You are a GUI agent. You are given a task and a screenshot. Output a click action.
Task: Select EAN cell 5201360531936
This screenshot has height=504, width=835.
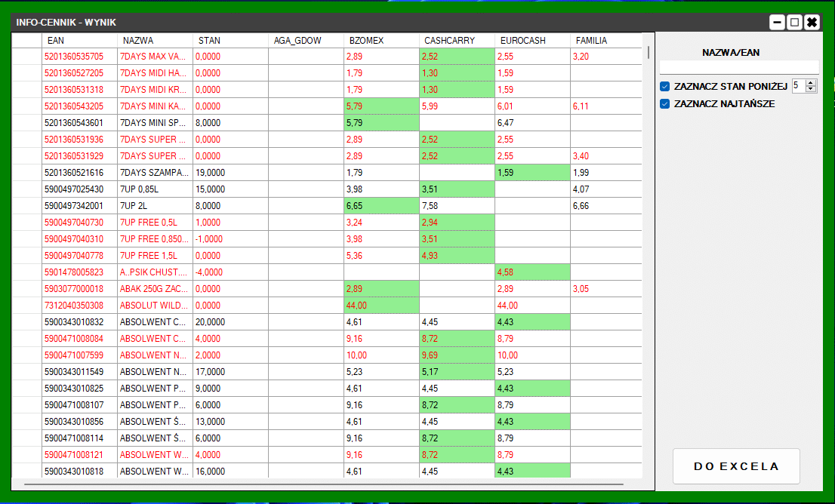point(79,140)
